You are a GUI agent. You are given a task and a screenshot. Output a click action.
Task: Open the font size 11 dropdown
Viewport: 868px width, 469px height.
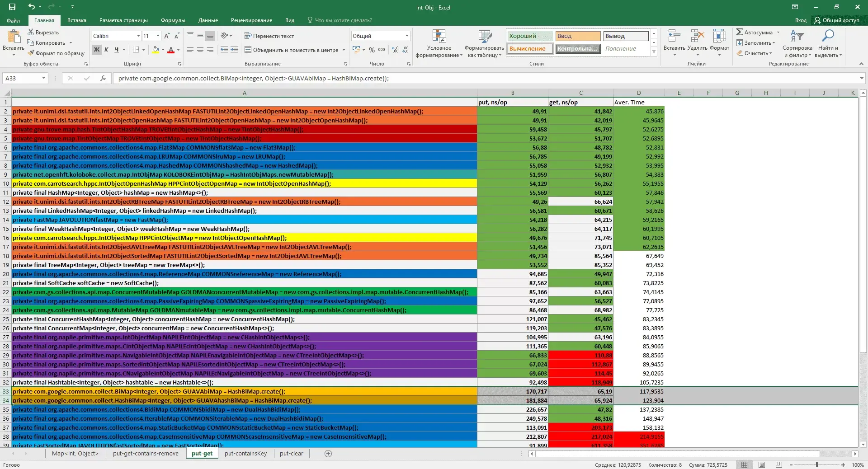pos(158,36)
